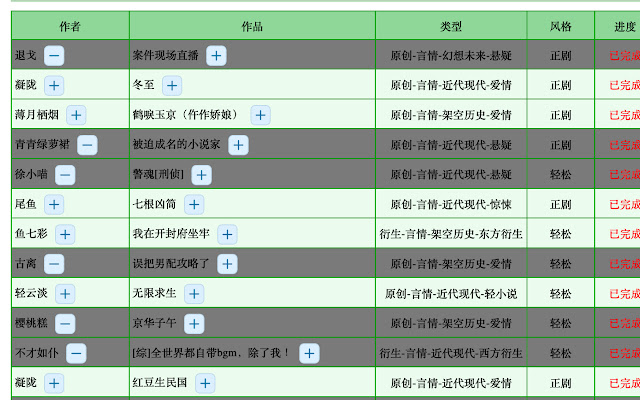The width and height of the screenshot is (640, 400).
Task: Click plus icon after 被迫成名的小说家
Action: (x=238, y=145)
